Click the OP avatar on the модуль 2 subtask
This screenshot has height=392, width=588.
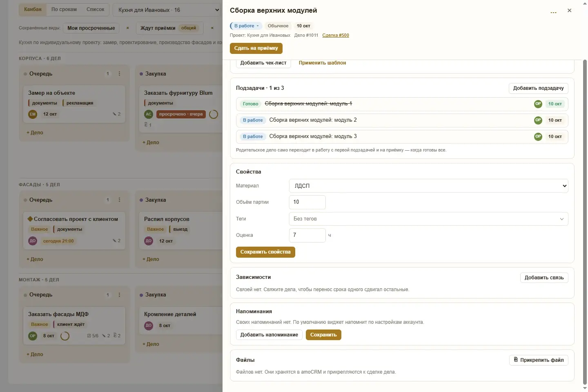(538, 120)
